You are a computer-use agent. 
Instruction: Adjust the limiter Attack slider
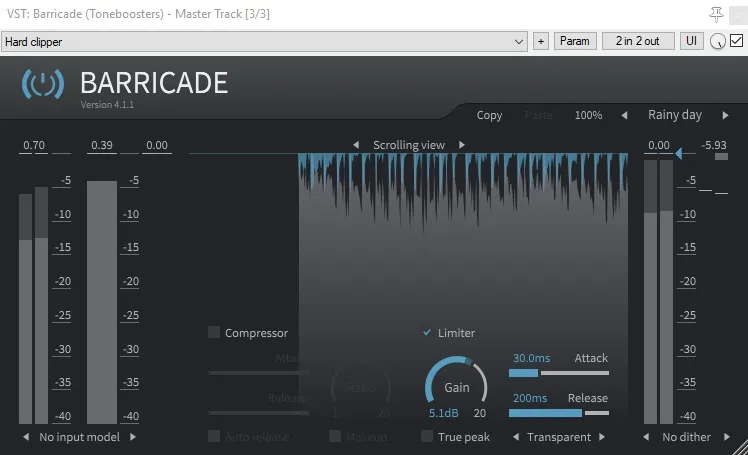coord(559,373)
